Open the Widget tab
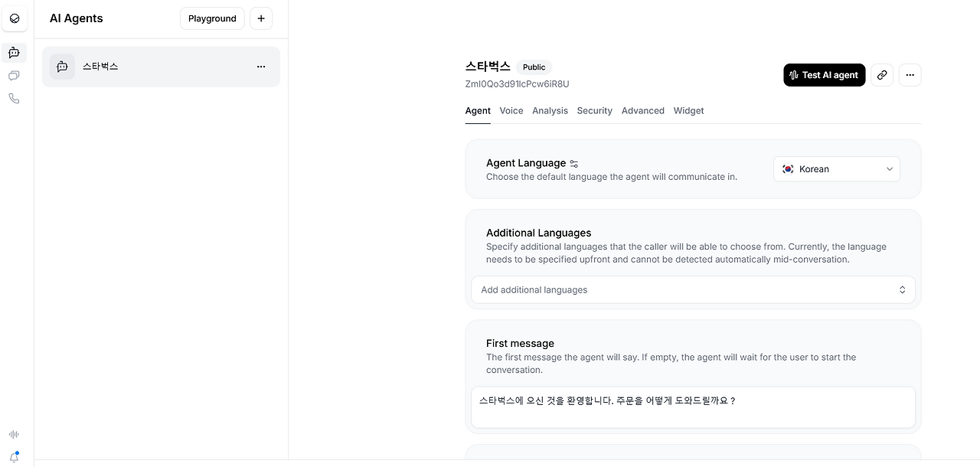Viewport: 980px width, 467px height. pos(689,111)
